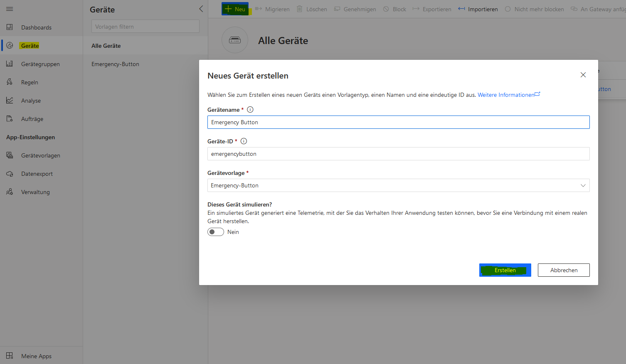
Task: Click the Neu toolbar button
Action: 235,9
